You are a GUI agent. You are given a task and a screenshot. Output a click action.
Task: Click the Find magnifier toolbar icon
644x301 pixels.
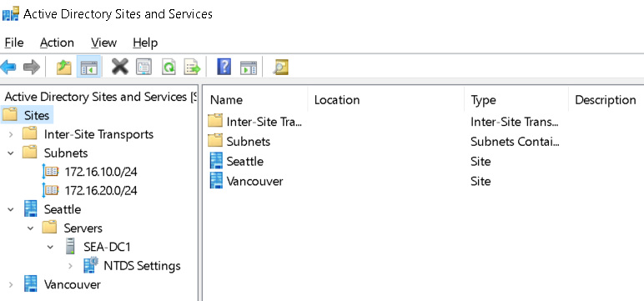pos(281,67)
